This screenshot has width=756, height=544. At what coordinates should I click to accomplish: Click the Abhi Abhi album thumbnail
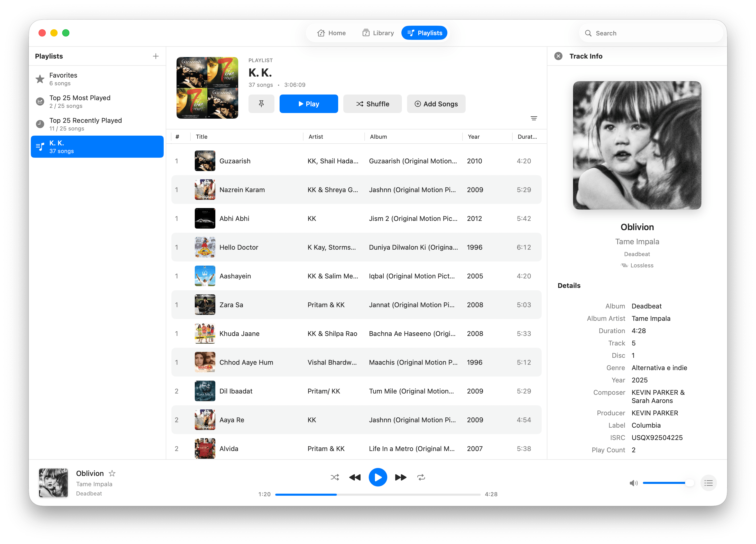205,219
